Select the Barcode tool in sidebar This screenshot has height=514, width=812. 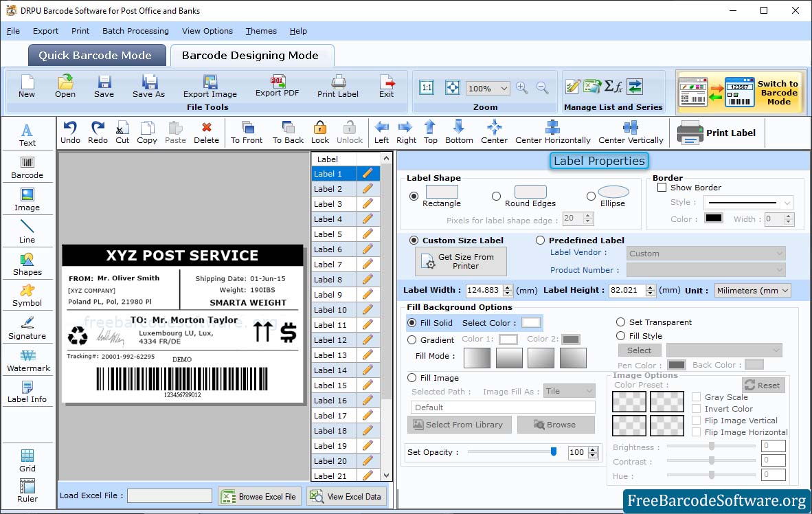coord(27,168)
